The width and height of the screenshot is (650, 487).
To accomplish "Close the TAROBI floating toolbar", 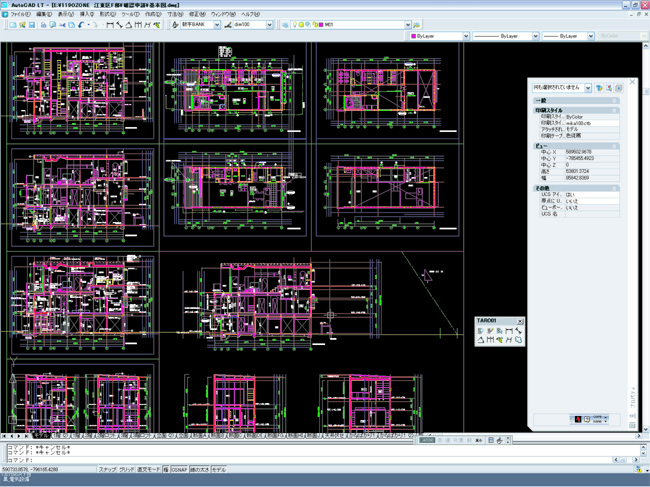I will click(520, 321).
